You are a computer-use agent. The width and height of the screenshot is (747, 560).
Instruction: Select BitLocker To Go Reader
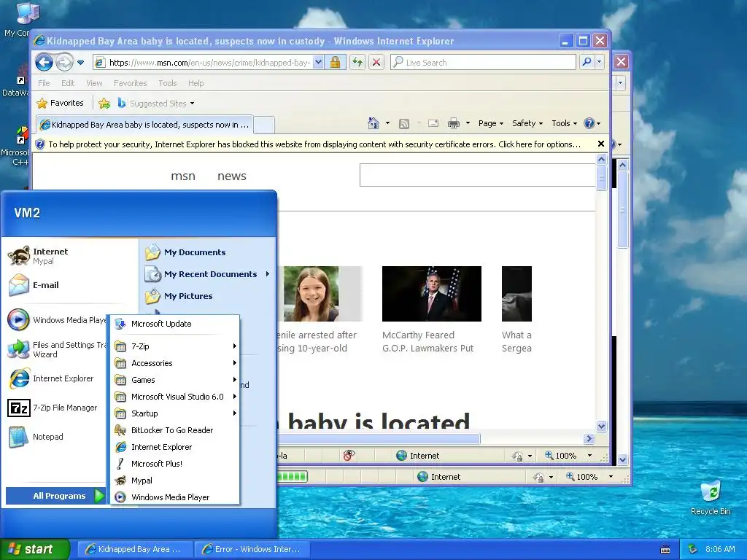click(x=175, y=430)
